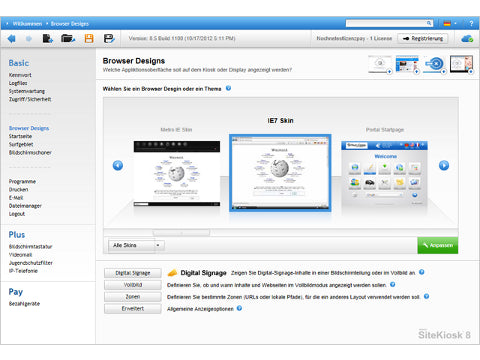Open Bildschirmschoner settings in sidebar
480x360 pixels.
(30, 153)
